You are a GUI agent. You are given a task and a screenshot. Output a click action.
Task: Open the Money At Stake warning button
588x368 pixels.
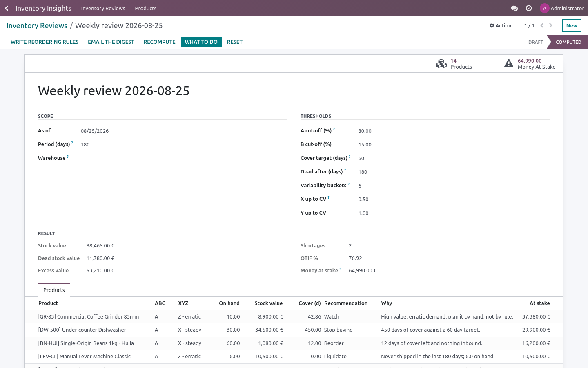[x=530, y=64]
